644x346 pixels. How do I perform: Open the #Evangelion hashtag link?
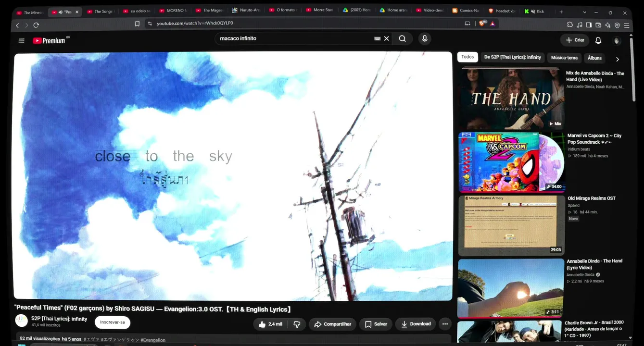(x=153, y=340)
